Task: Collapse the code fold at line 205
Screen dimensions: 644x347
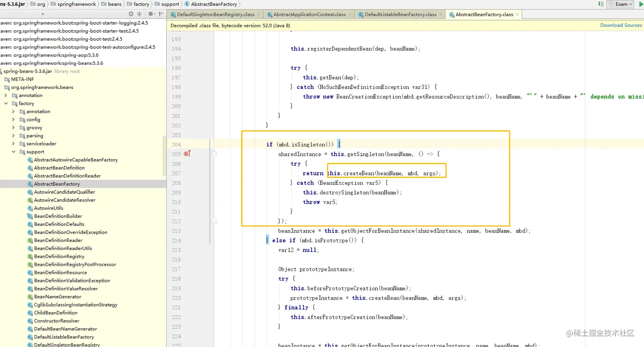Action: point(214,154)
